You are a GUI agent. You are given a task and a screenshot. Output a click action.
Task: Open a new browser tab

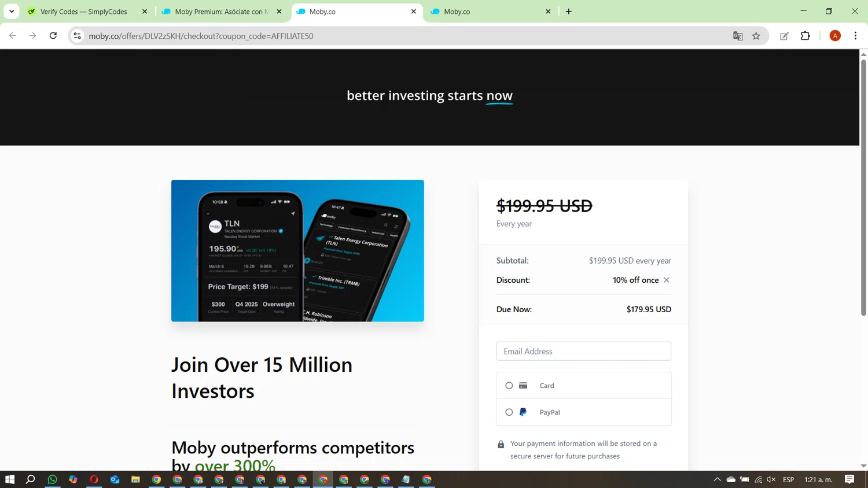tap(569, 12)
